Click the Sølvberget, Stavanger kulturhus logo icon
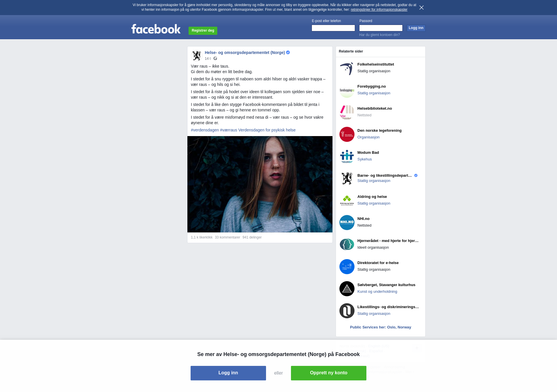Screen dimensions: 557x392 347,289
